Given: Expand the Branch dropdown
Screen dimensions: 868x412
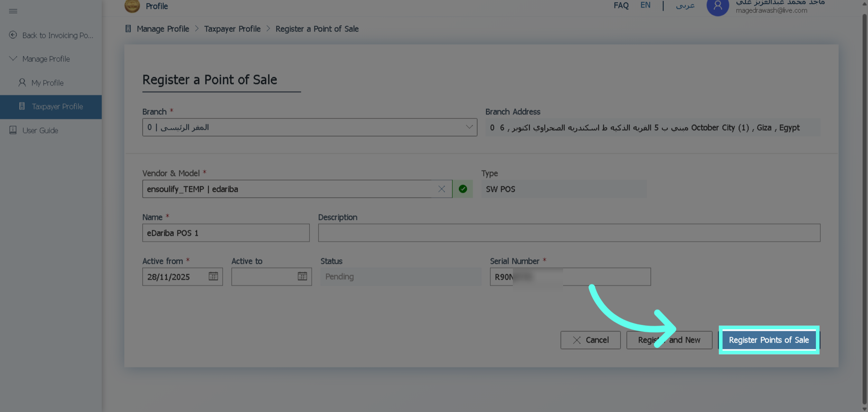Looking at the screenshot, I should tap(469, 127).
